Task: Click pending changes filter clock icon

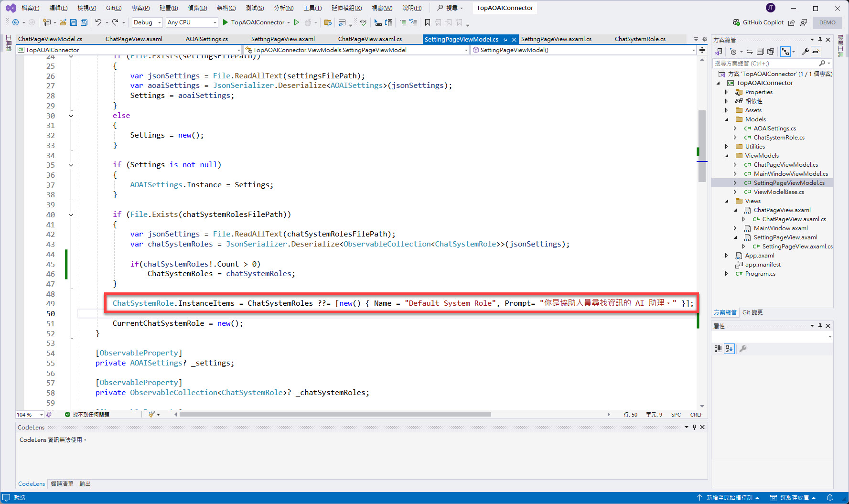Action: click(733, 52)
